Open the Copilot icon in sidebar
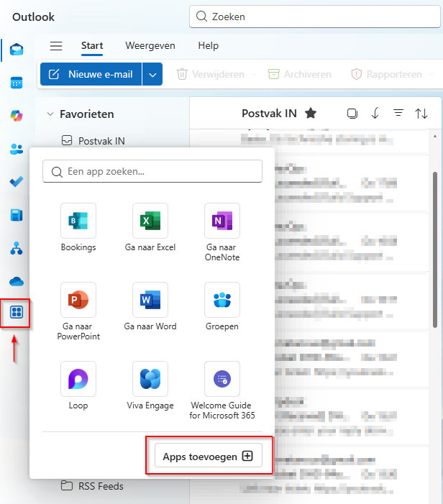Image resolution: width=443 pixels, height=504 pixels. tap(16, 116)
